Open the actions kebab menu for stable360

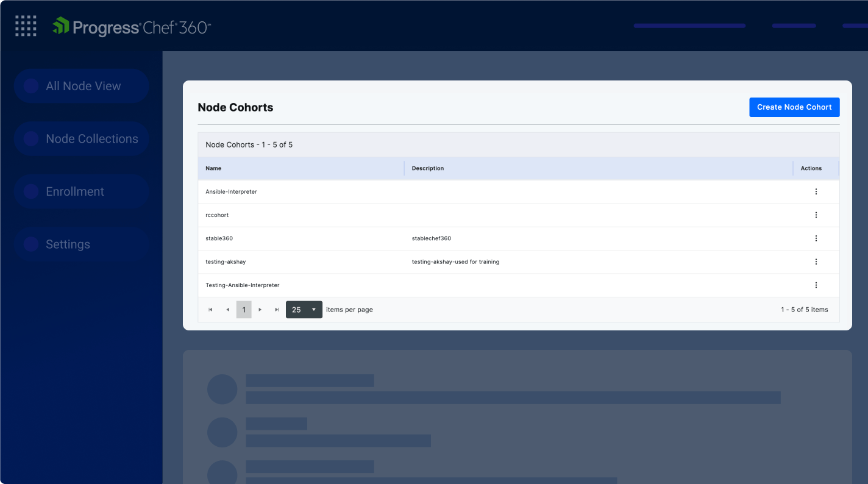pos(816,238)
